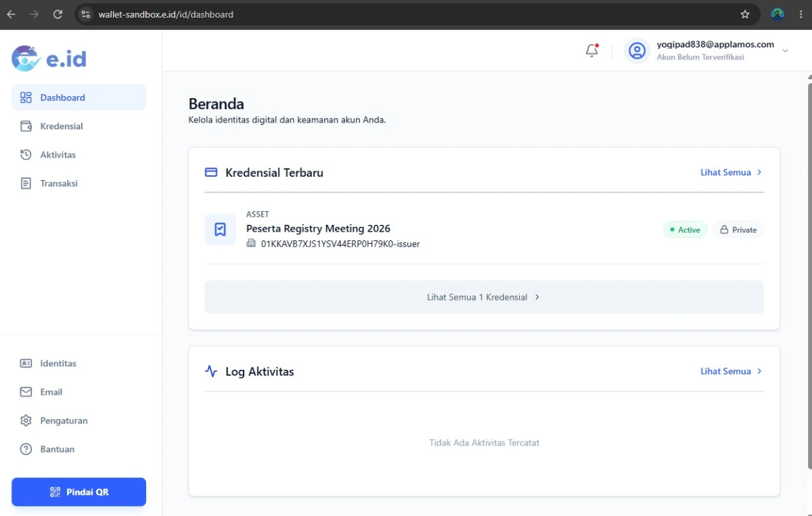Go back using browser back arrow

(11, 14)
